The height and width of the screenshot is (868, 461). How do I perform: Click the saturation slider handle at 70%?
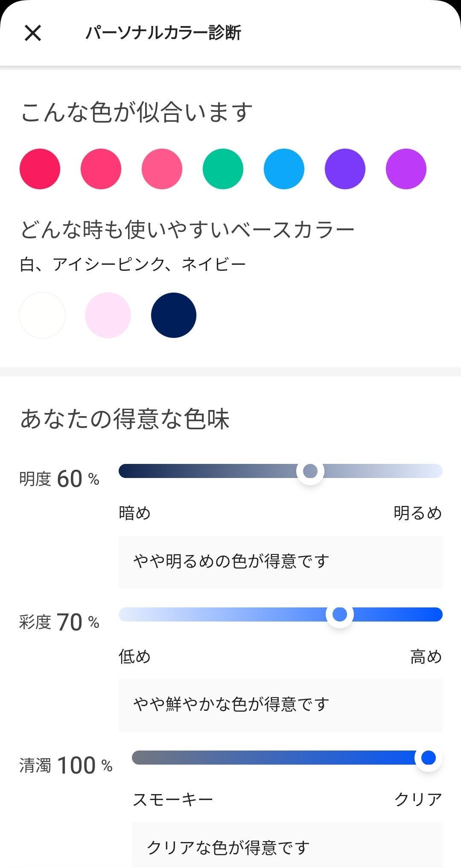340,615
